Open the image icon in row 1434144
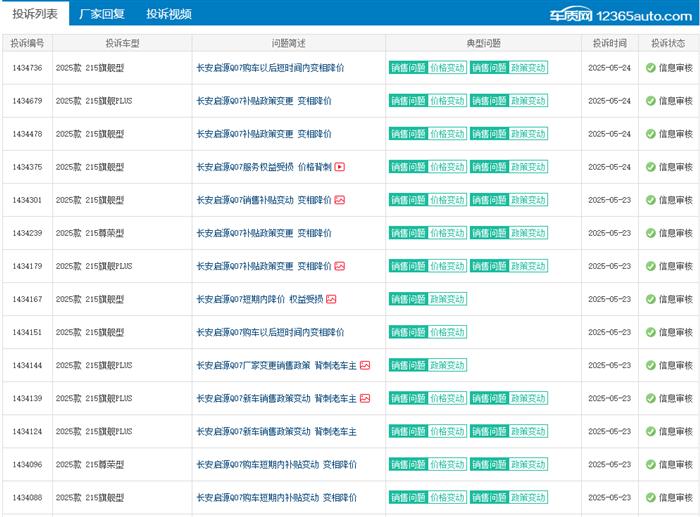 [x=365, y=365]
